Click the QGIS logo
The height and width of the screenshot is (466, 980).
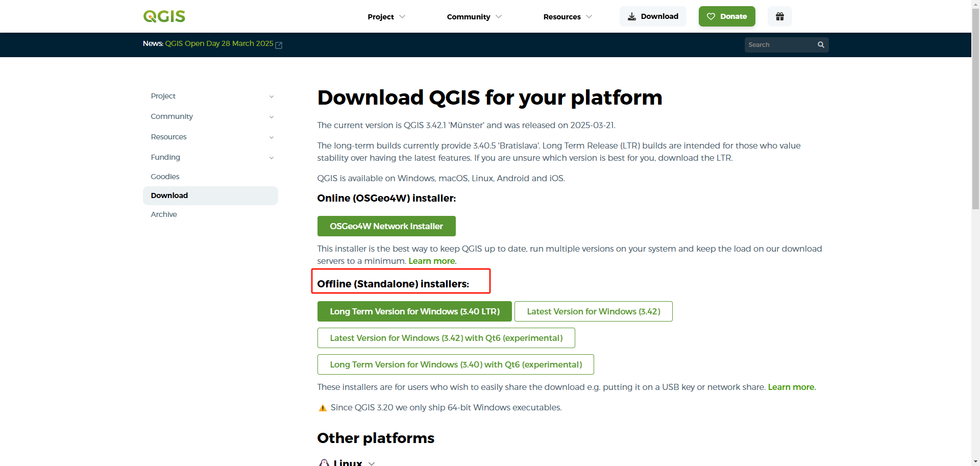(164, 16)
